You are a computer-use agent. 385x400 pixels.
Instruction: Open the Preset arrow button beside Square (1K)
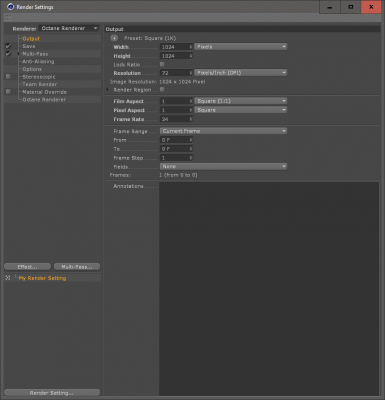114,38
